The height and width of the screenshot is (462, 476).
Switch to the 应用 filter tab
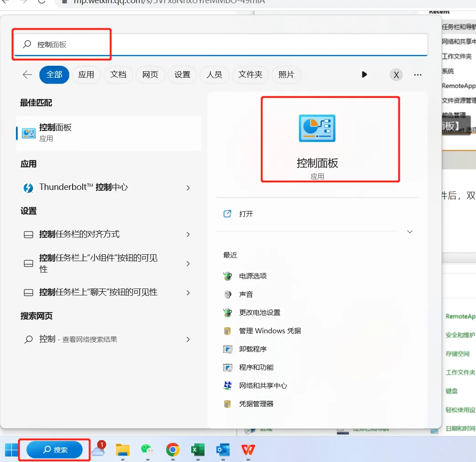(x=86, y=75)
